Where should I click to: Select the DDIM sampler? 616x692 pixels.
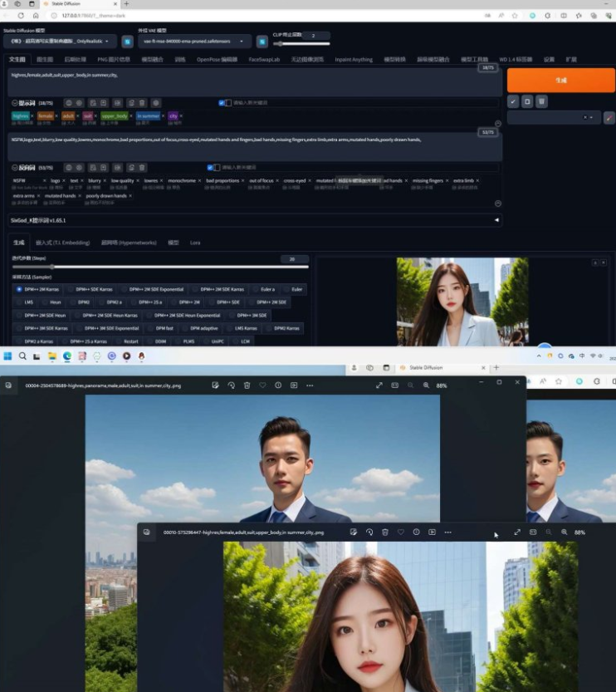[x=157, y=341]
